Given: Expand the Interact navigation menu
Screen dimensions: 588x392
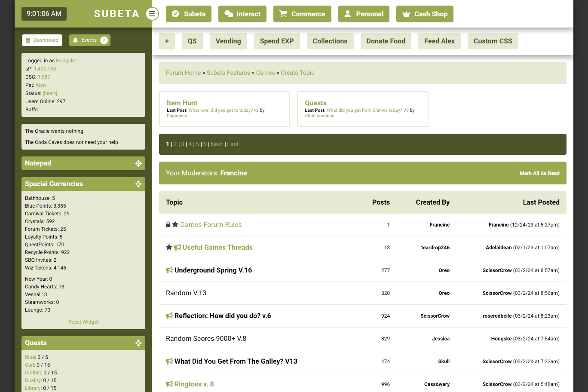Looking at the screenshot, I should coord(242,14).
